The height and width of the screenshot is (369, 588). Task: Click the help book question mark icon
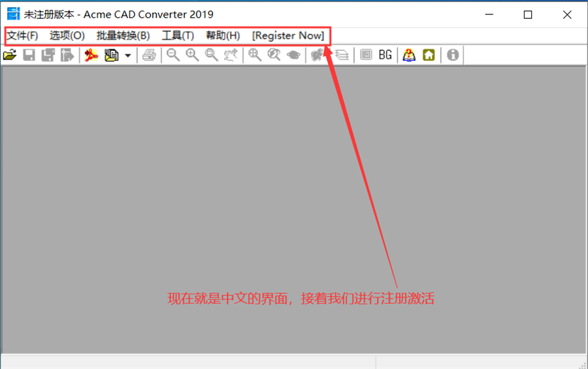click(x=409, y=55)
